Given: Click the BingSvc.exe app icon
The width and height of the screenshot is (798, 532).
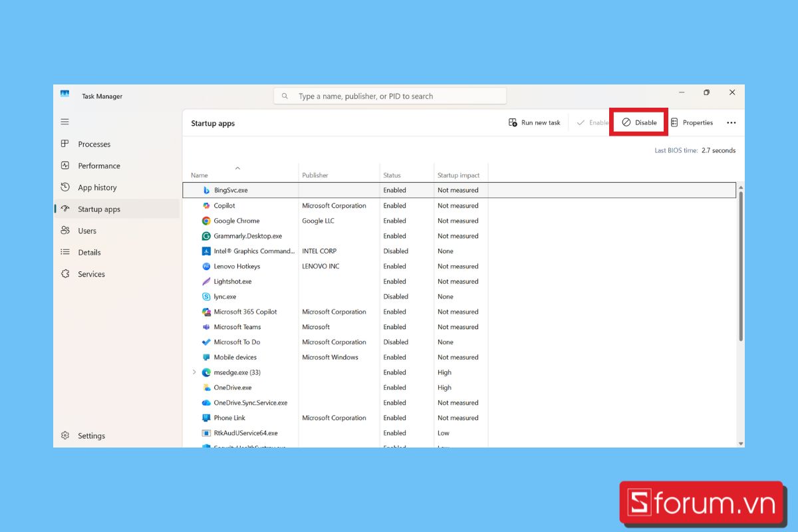Looking at the screenshot, I should click(206, 190).
